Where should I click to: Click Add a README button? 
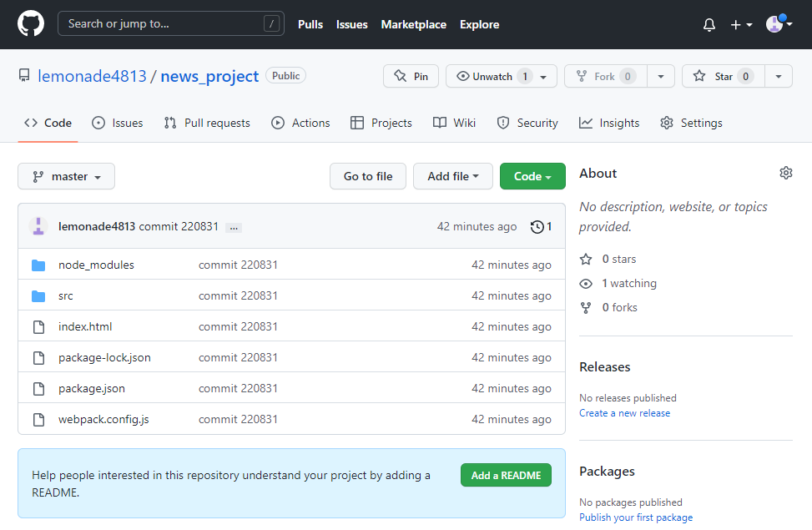[506, 475]
